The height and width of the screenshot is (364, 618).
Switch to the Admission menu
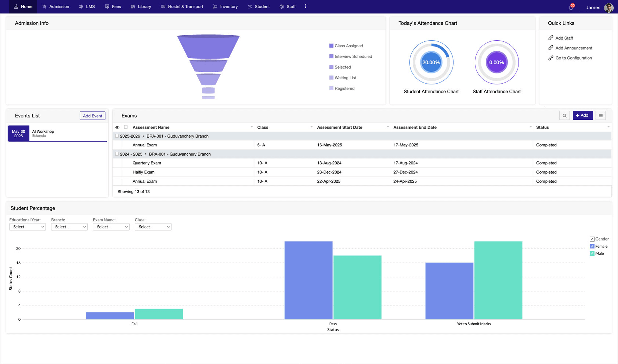point(56,6)
